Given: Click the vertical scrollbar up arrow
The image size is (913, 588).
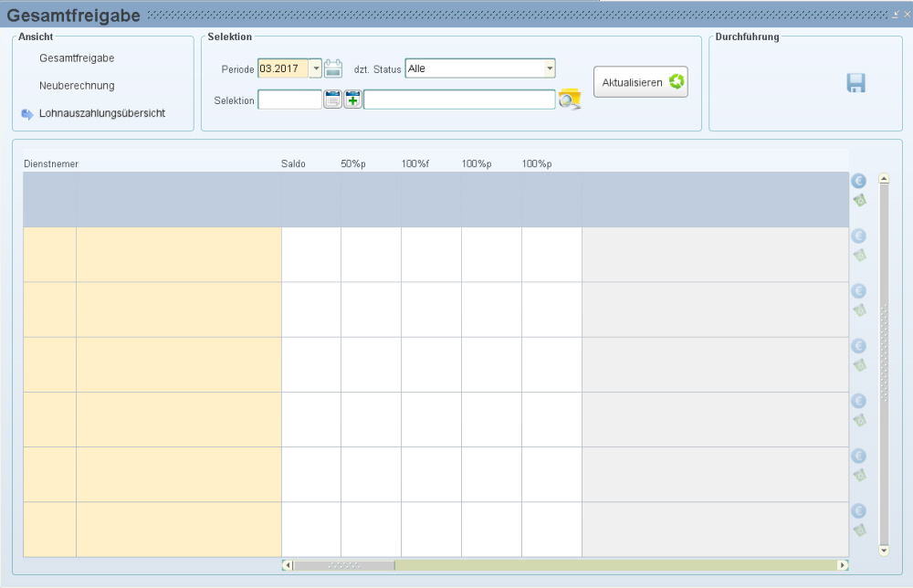Looking at the screenshot, I should click(884, 179).
